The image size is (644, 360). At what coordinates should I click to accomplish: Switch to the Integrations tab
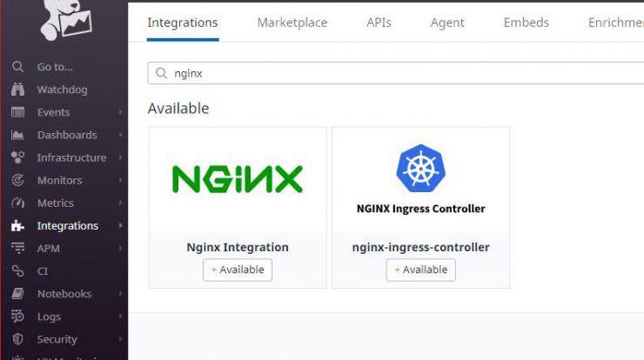pyautogui.click(x=183, y=23)
